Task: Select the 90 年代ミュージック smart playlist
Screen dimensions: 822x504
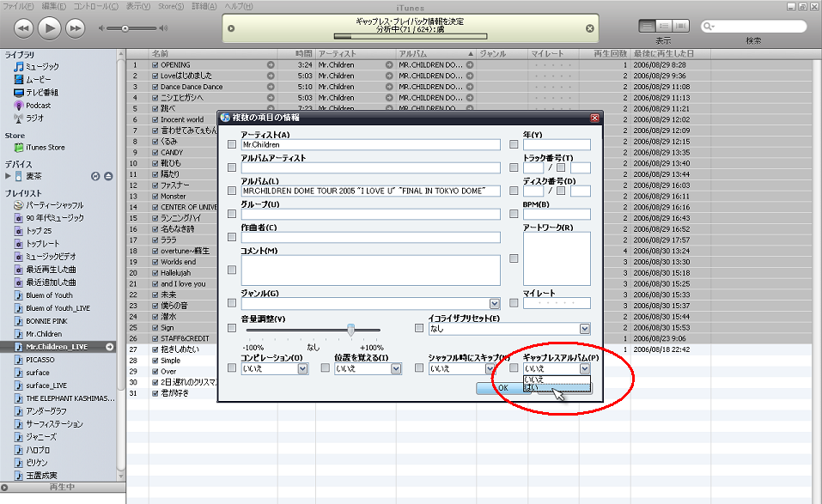Action: 49,218
